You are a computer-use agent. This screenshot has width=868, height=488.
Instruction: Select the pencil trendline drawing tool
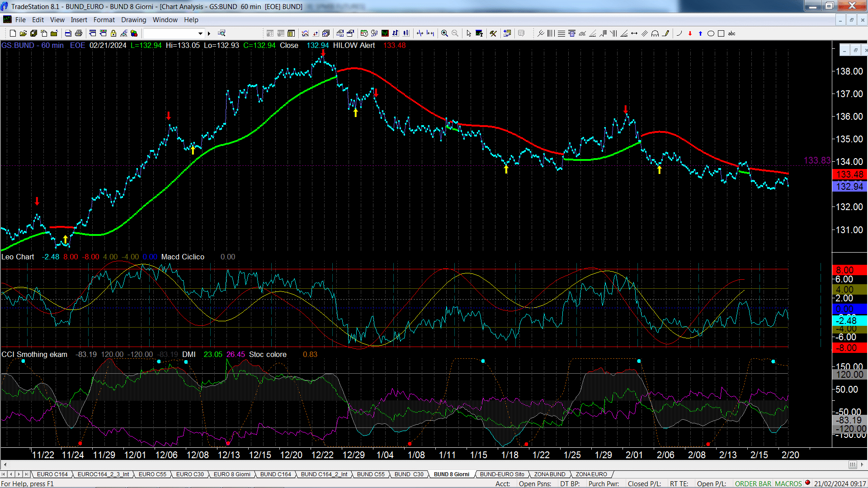click(665, 33)
